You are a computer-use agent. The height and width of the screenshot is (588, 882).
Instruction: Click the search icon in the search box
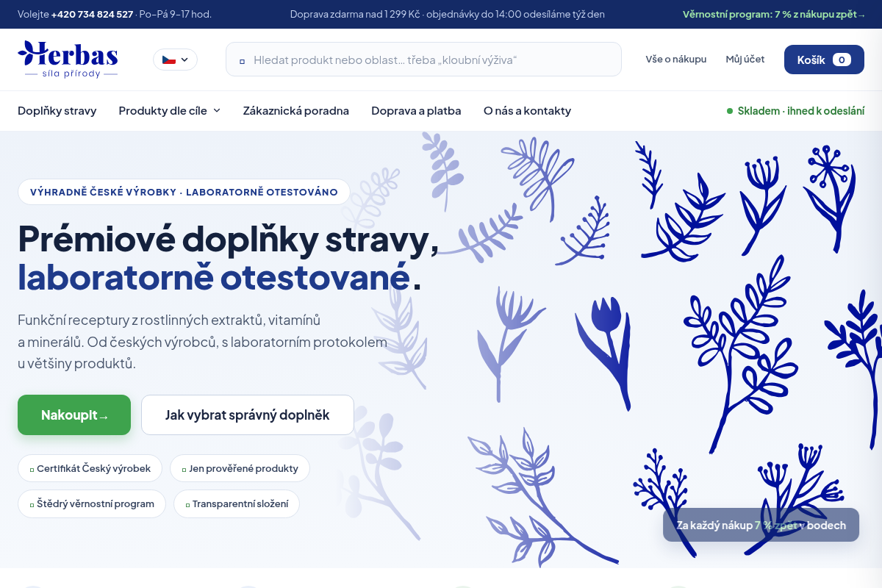[x=242, y=60]
